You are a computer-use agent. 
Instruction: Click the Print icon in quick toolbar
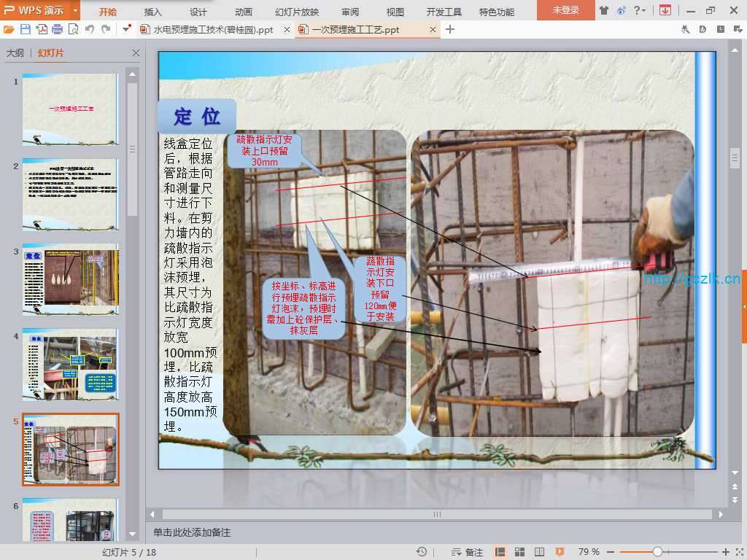57,29
